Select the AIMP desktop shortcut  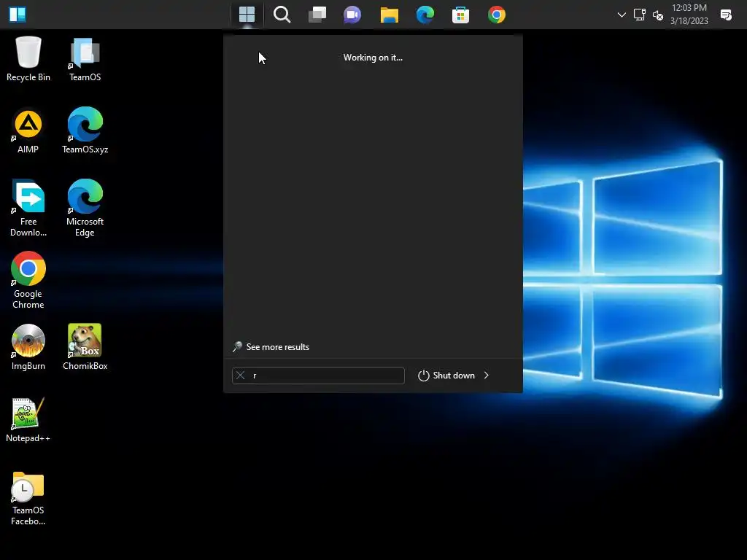pos(28,131)
